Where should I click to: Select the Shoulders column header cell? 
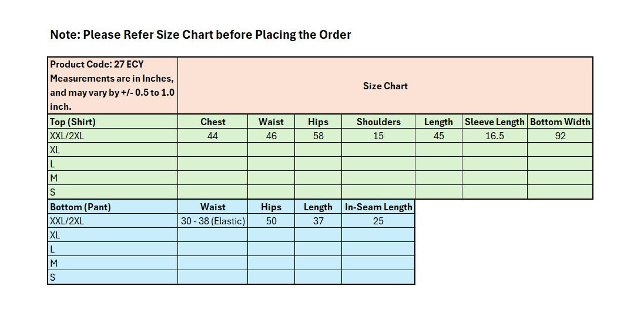point(378,122)
